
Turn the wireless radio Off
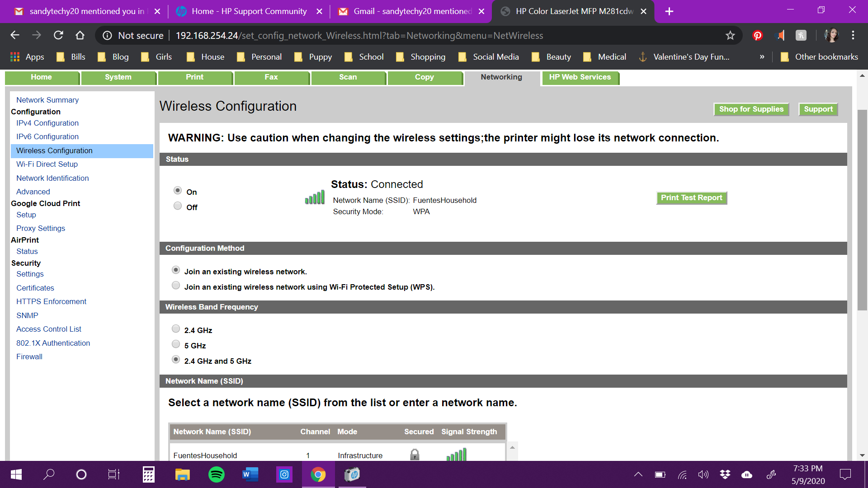tap(178, 206)
